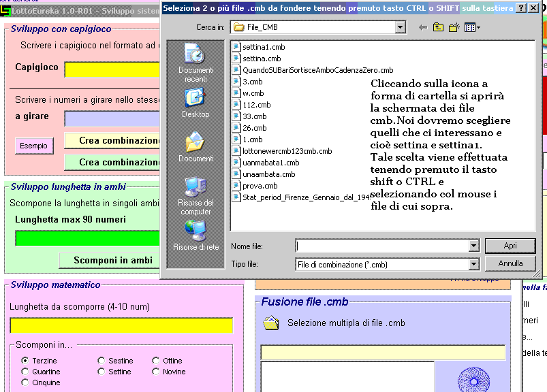The image size is (547, 392).
Task: Click the Apri button
Action: click(x=510, y=246)
